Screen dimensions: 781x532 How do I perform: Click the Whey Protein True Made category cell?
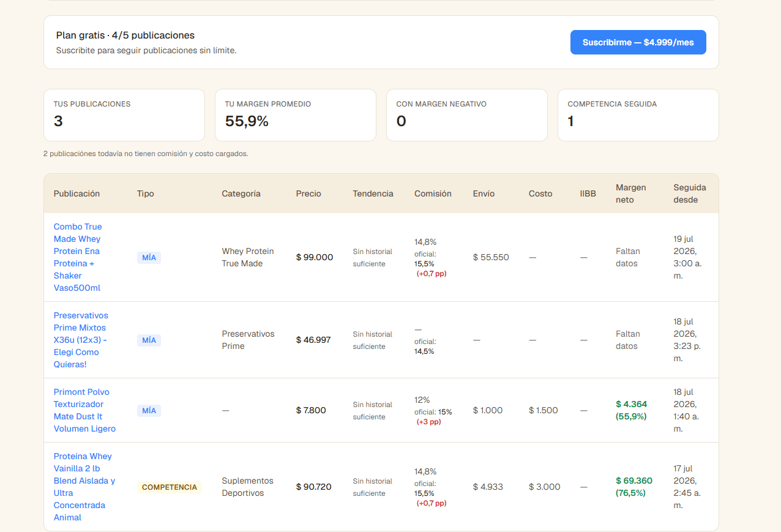click(248, 257)
